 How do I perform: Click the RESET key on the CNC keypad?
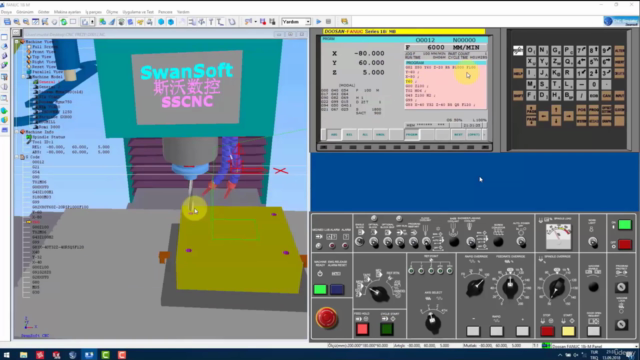click(x=518, y=51)
